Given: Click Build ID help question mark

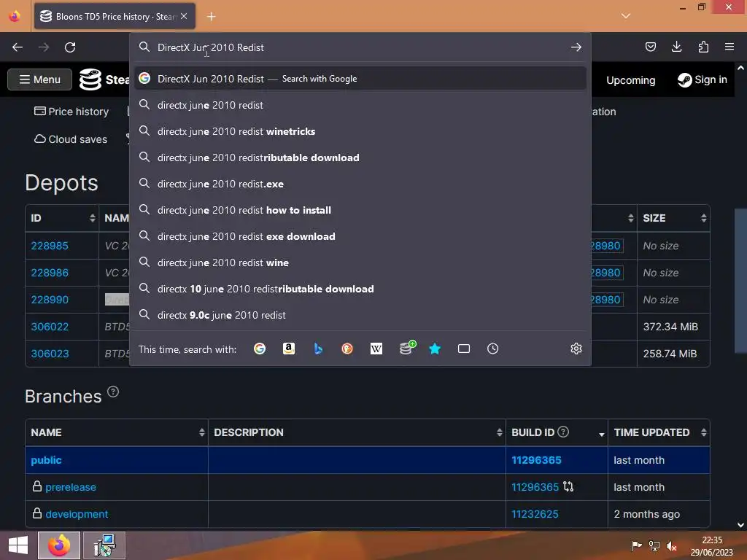Looking at the screenshot, I should (563, 432).
